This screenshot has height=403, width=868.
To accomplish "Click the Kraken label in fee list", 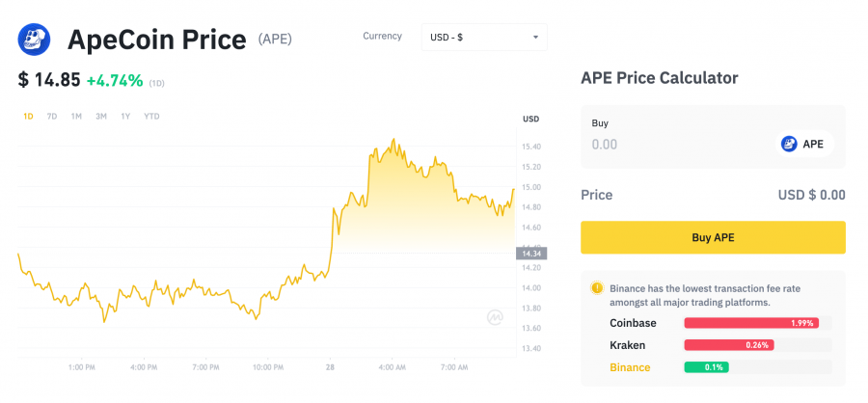I will pyautogui.click(x=627, y=345).
